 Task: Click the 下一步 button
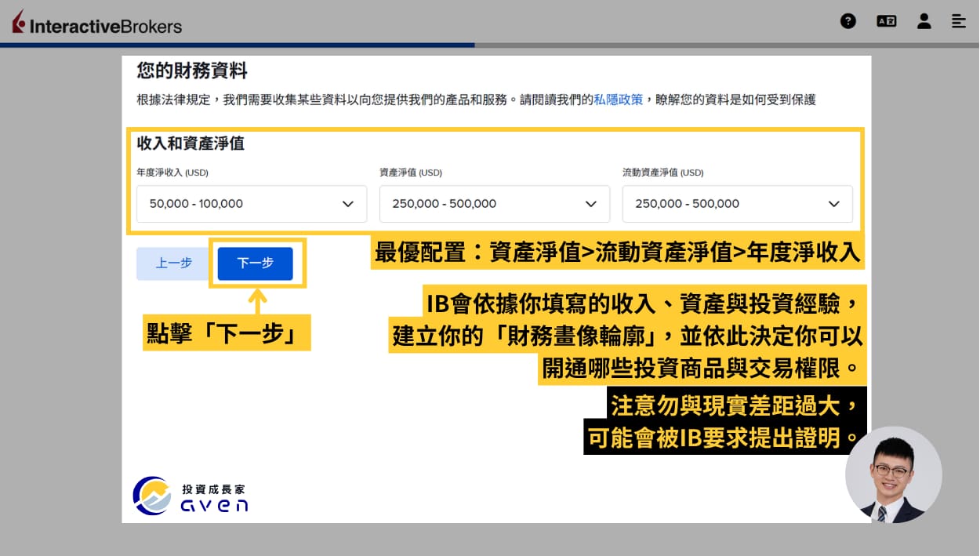(256, 263)
